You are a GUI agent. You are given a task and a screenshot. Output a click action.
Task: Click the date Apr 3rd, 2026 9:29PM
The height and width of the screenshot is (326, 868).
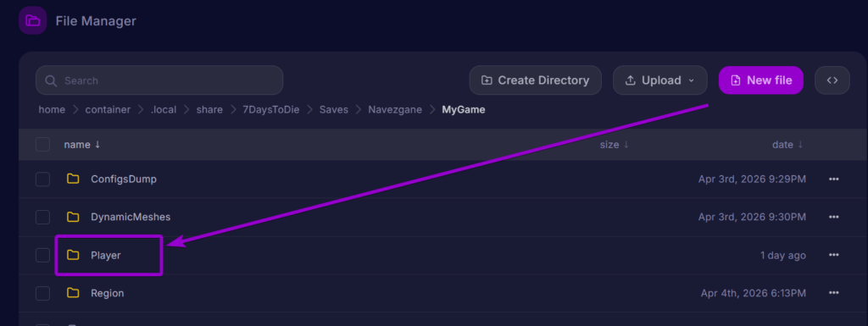coord(752,179)
